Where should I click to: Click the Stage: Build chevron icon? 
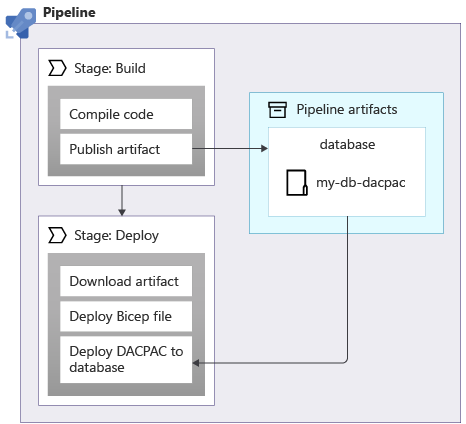[57, 68]
